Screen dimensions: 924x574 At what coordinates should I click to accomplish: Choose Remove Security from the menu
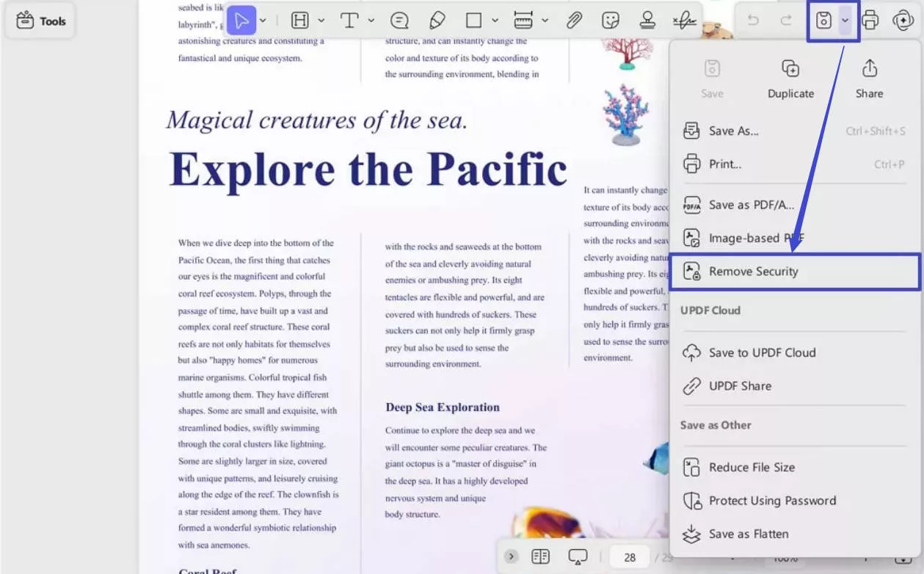pos(753,272)
